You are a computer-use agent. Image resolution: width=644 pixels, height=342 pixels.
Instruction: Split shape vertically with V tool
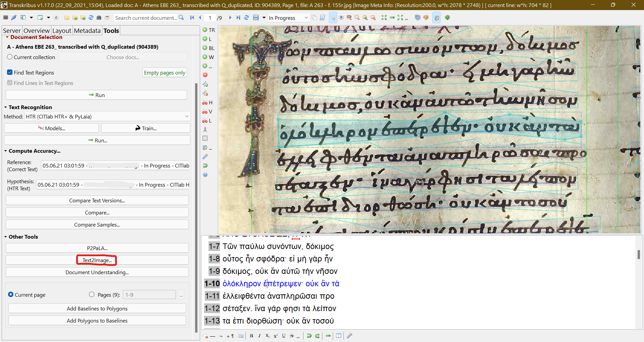click(x=207, y=111)
